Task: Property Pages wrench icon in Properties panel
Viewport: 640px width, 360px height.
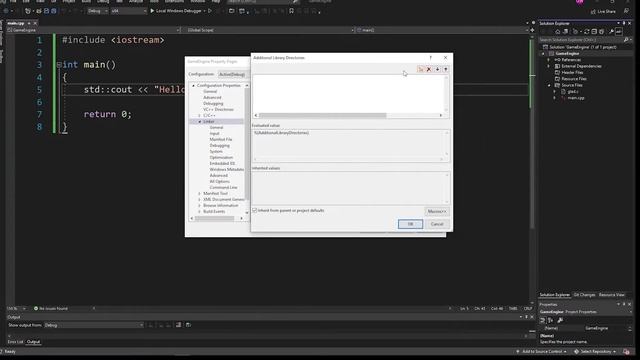Action: [560, 320]
